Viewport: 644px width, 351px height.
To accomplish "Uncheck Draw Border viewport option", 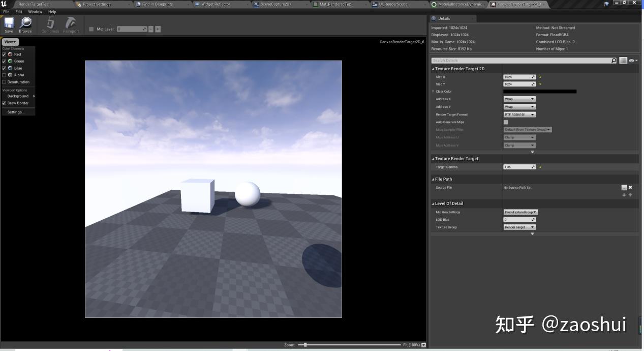I will (x=5, y=103).
